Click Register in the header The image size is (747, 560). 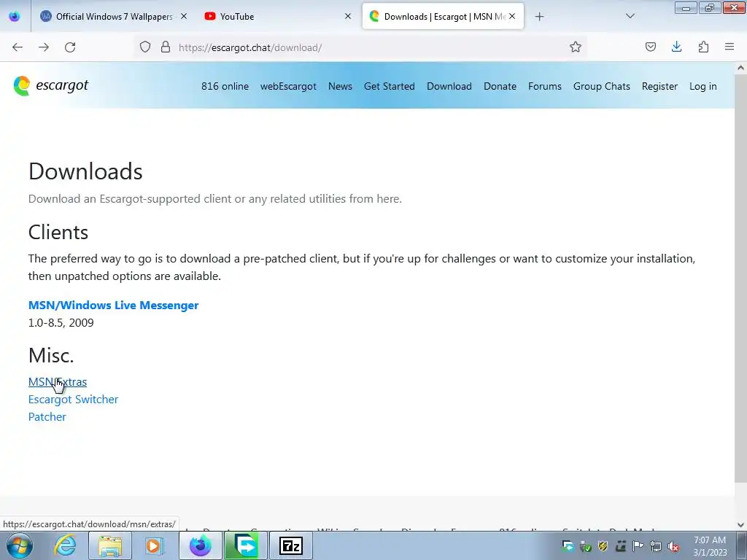pos(659,86)
